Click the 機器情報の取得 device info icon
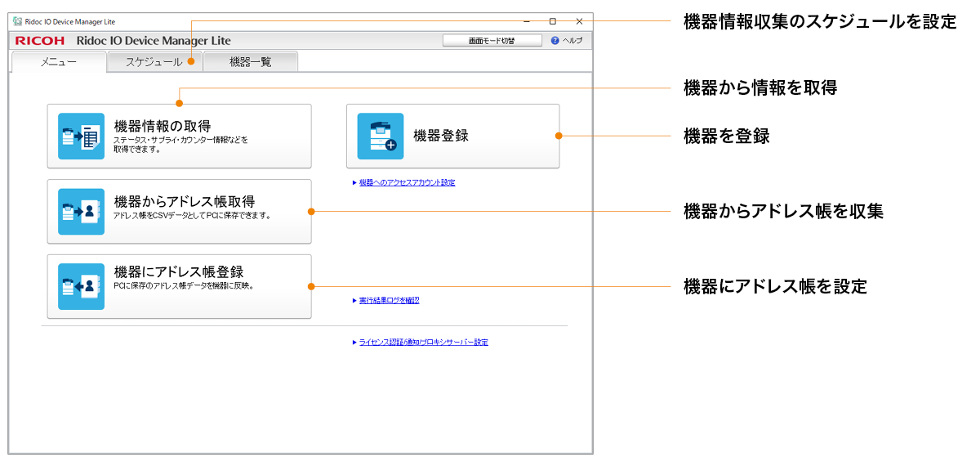The image size is (980, 466). point(81,136)
